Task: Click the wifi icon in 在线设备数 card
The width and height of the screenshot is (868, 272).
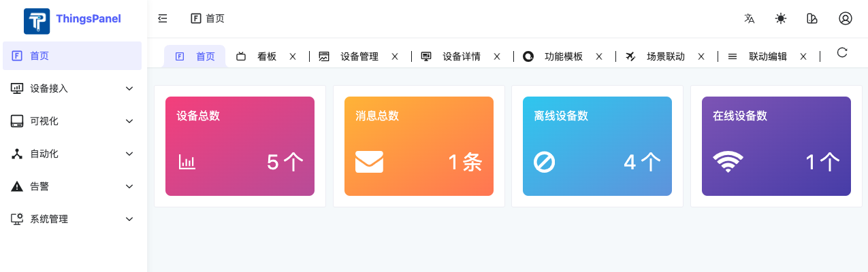Action: coord(728,162)
